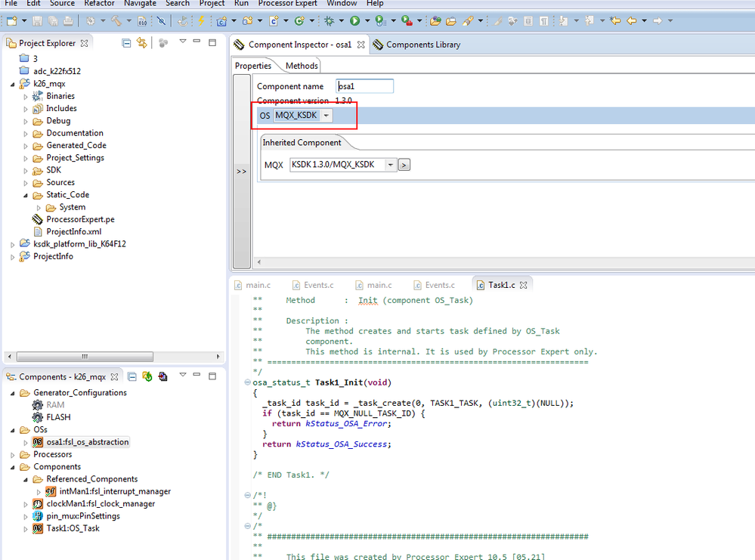Viewport: 755px width, 560px height.
Task: Open the MQX inherited component dropdown
Action: [391, 165]
